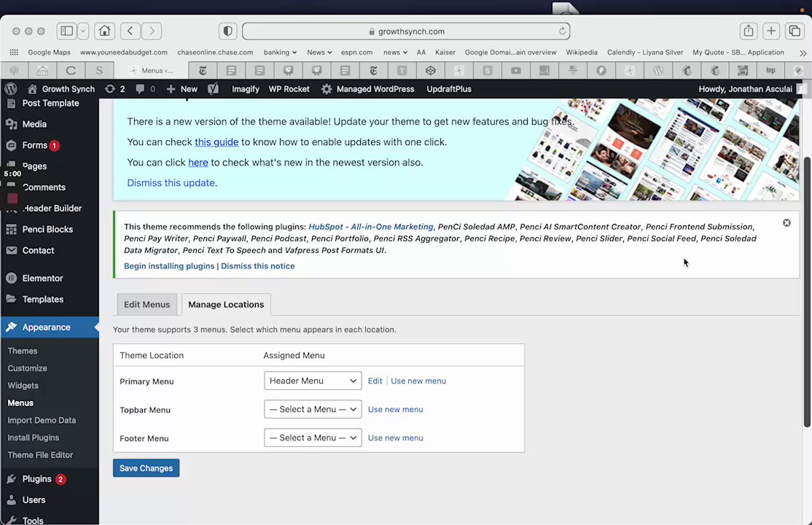
Task: Show the tab overview
Action: point(795,31)
